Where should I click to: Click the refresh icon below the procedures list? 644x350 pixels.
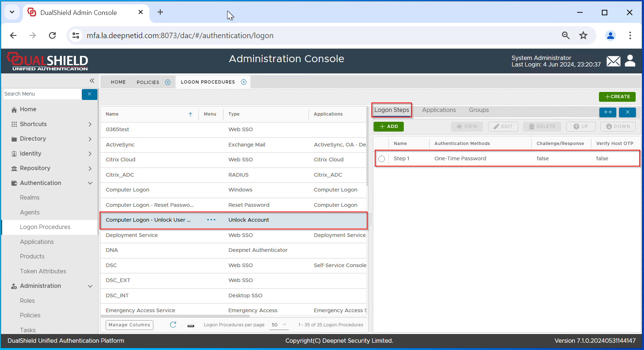click(x=173, y=325)
